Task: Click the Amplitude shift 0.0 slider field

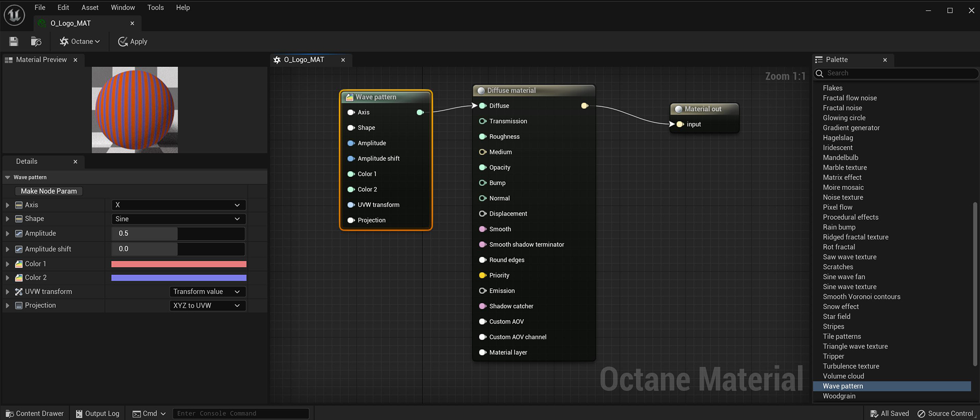Action: coord(178,249)
